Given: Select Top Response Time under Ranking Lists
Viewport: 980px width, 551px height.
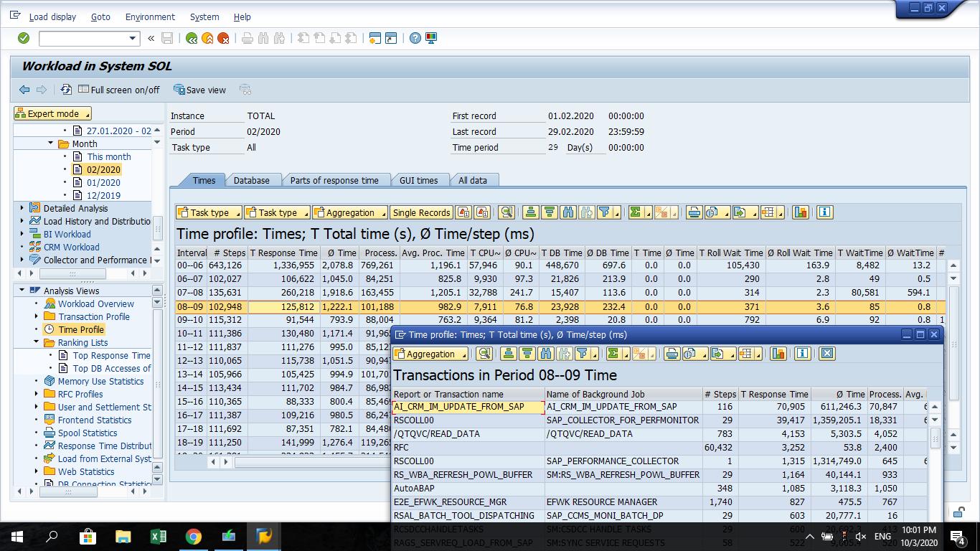Looking at the screenshot, I should coord(113,355).
